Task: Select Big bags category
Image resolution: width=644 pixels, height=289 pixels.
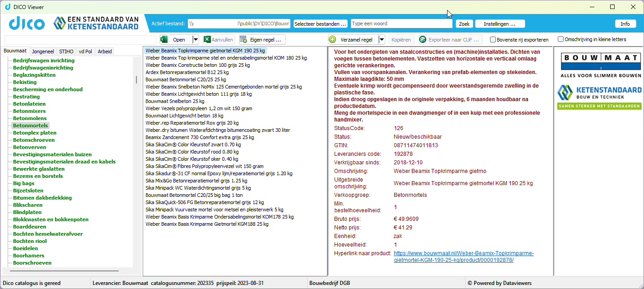Action: pos(23,183)
